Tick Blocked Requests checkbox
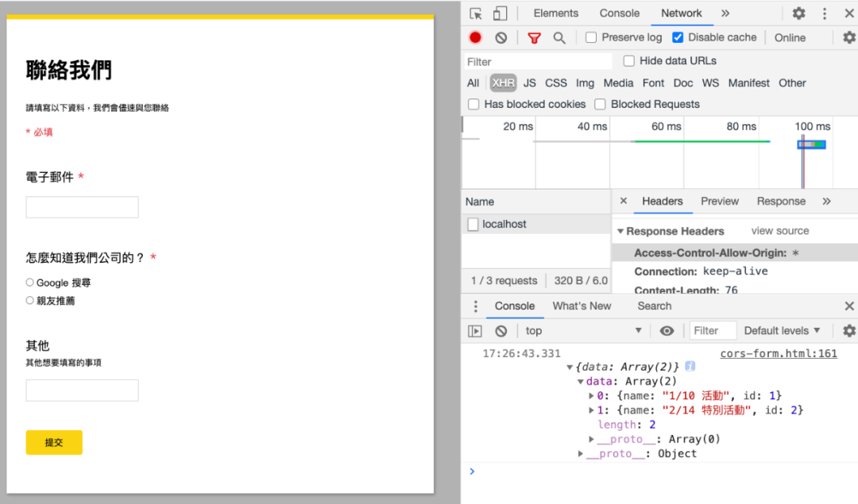Screen dimensions: 858x504 [x=601, y=105]
